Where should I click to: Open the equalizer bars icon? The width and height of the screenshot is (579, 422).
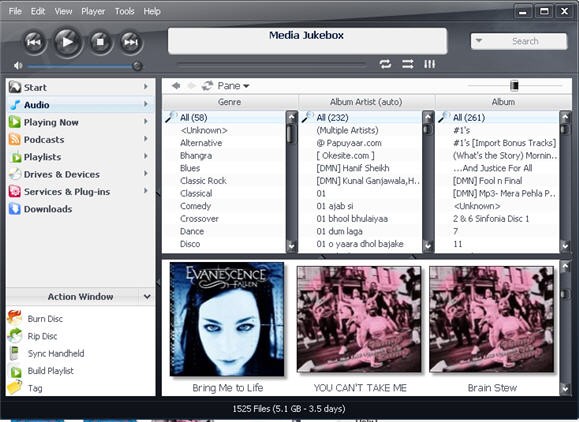click(x=429, y=64)
